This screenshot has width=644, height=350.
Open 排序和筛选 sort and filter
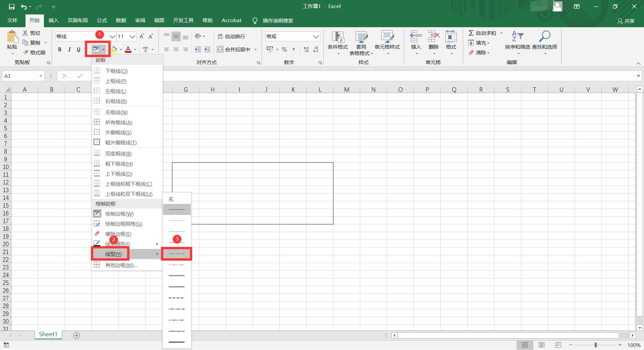click(518, 43)
